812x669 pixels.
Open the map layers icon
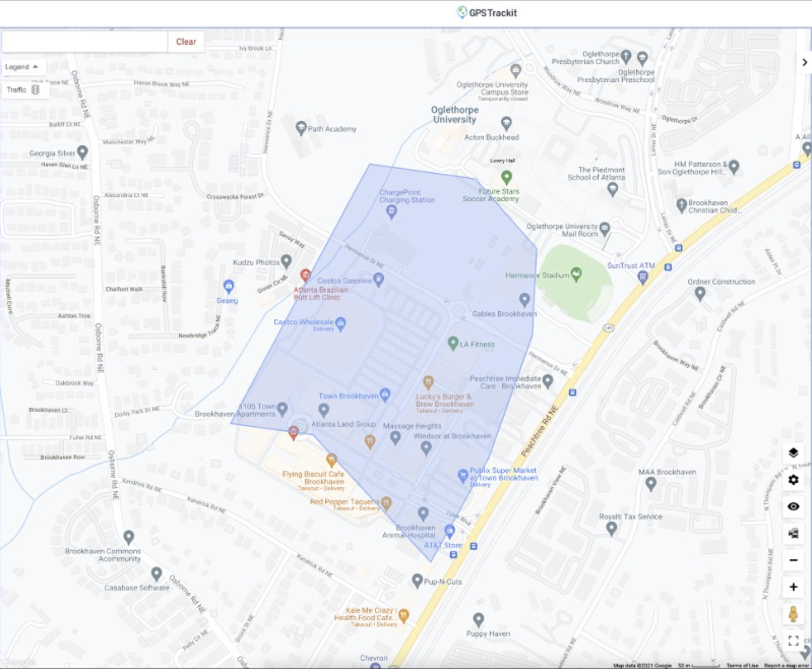[793, 452]
